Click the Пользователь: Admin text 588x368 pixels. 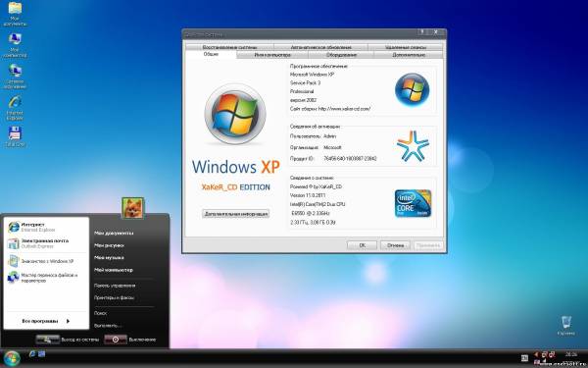point(314,136)
